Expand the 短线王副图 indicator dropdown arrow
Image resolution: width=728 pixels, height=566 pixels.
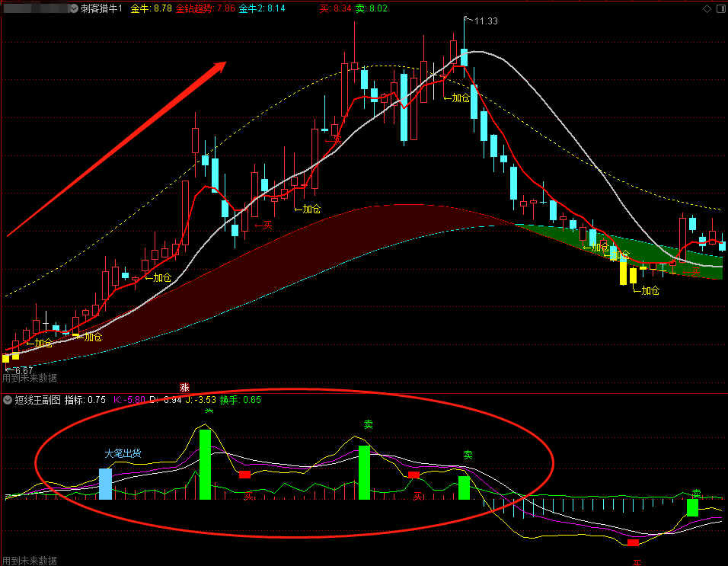coord(7,399)
